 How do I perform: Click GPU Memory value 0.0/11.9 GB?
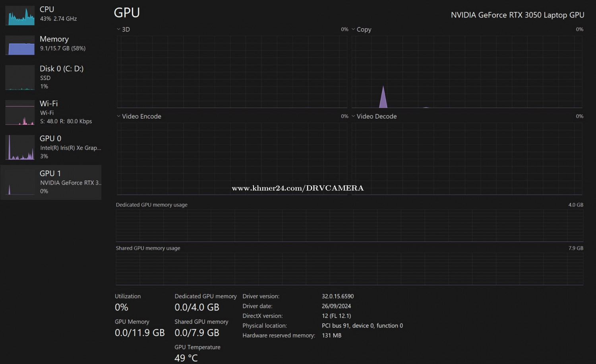(139, 333)
